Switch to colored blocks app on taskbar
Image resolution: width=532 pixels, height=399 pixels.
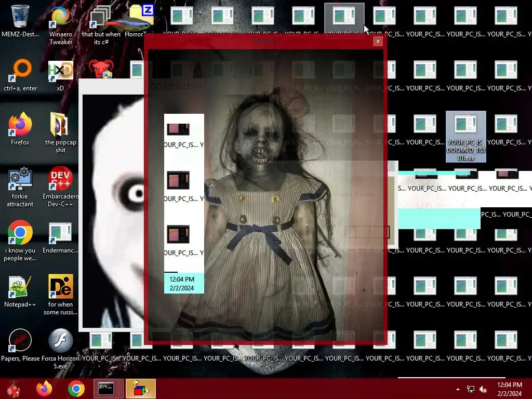click(140, 389)
